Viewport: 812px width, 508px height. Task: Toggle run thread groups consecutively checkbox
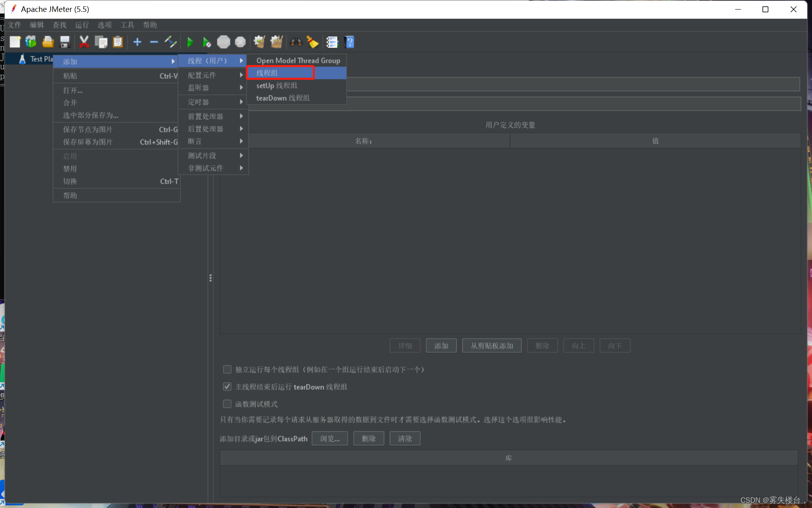click(x=227, y=369)
